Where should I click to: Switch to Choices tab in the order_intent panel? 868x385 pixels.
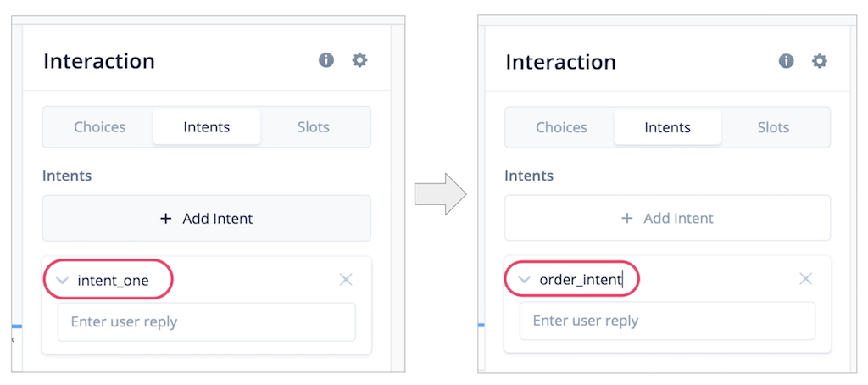561,127
